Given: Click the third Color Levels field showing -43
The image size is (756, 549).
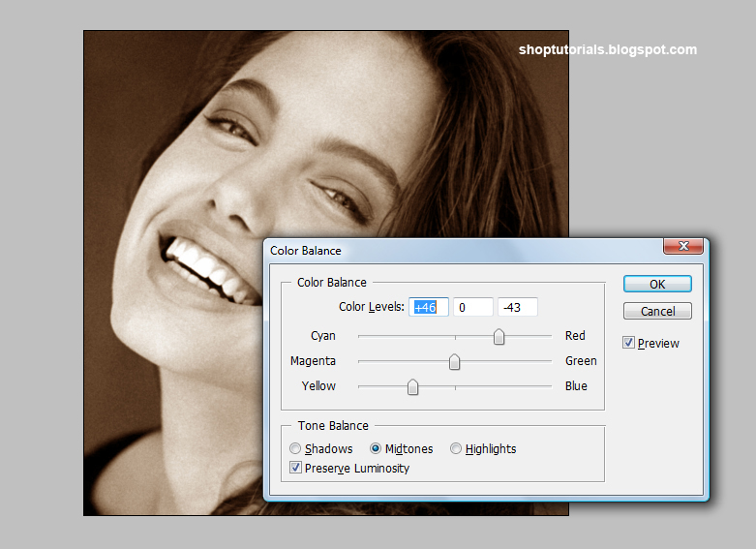Looking at the screenshot, I should point(517,307).
